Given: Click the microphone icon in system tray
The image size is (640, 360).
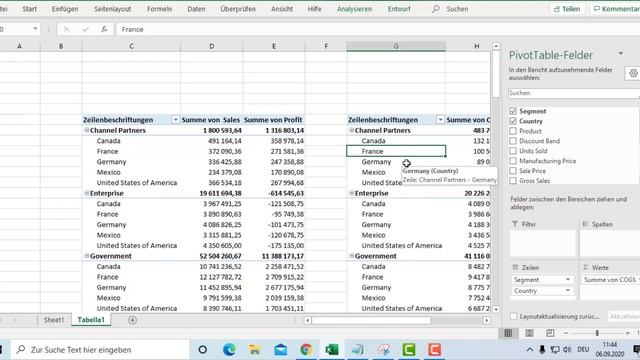Looking at the screenshot, I should click(x=542, y=349).
